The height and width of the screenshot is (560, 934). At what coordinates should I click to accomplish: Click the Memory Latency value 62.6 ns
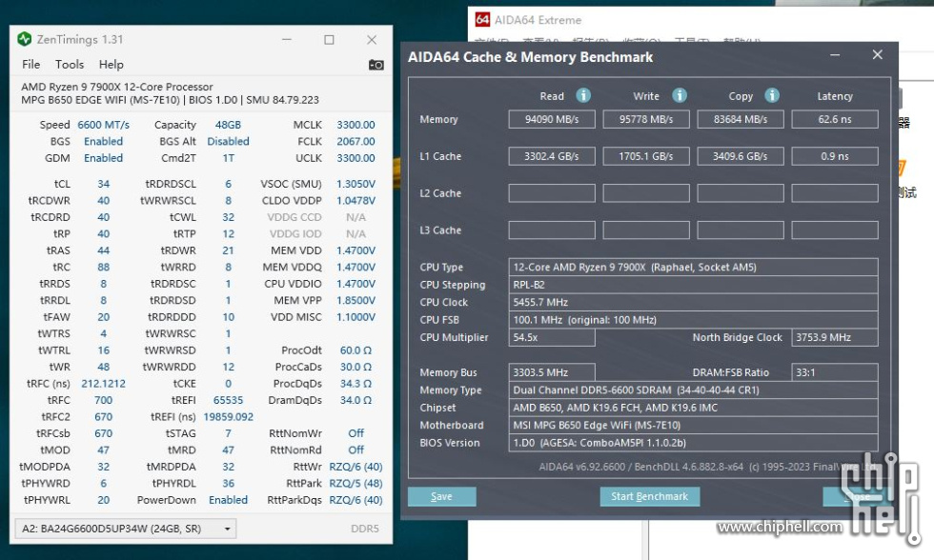click(835, 119)
